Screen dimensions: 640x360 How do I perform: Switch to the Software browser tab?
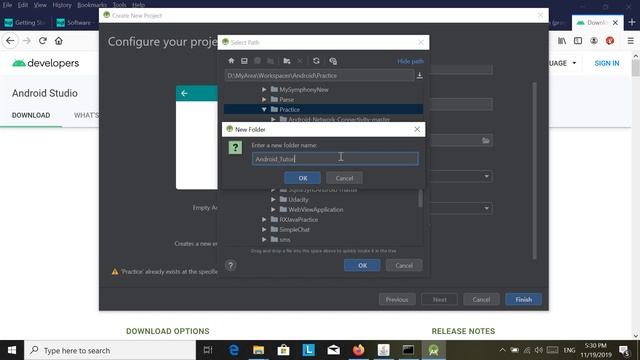(x=76, y=22)
